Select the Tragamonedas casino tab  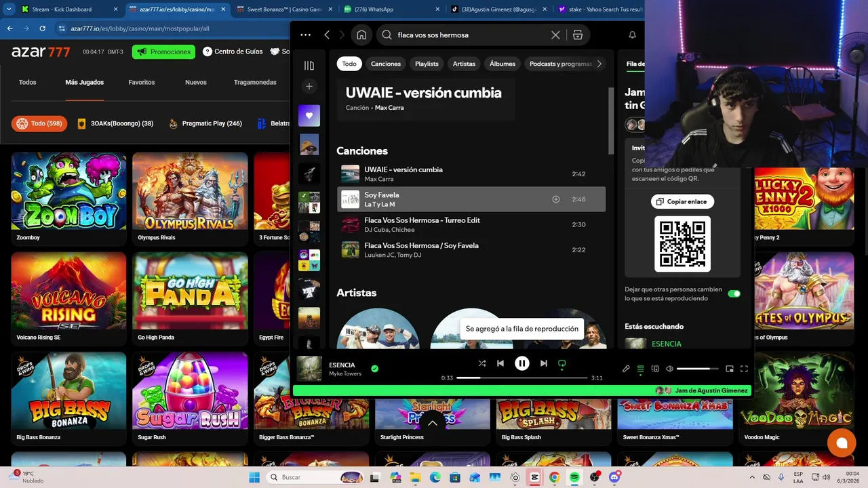[x=255, y=82]
